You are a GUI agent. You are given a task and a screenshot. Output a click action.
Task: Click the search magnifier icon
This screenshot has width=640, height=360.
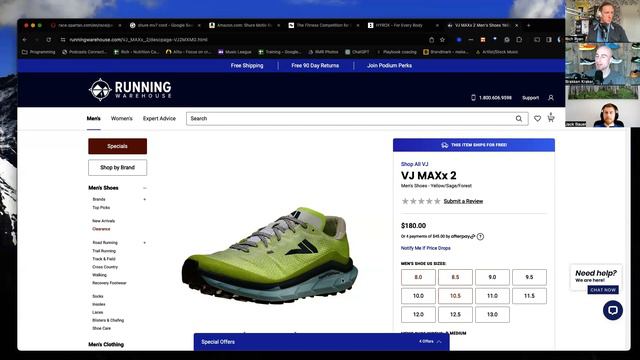tap(519, 119)
